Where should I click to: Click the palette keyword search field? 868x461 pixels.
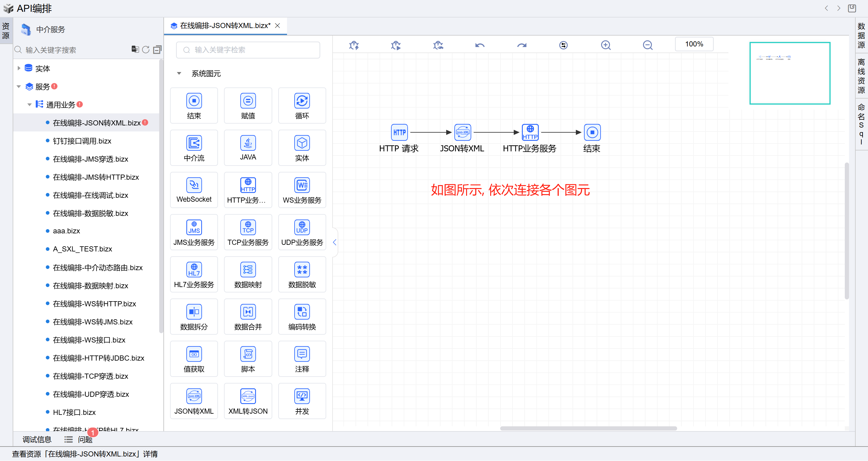[248, 50]
